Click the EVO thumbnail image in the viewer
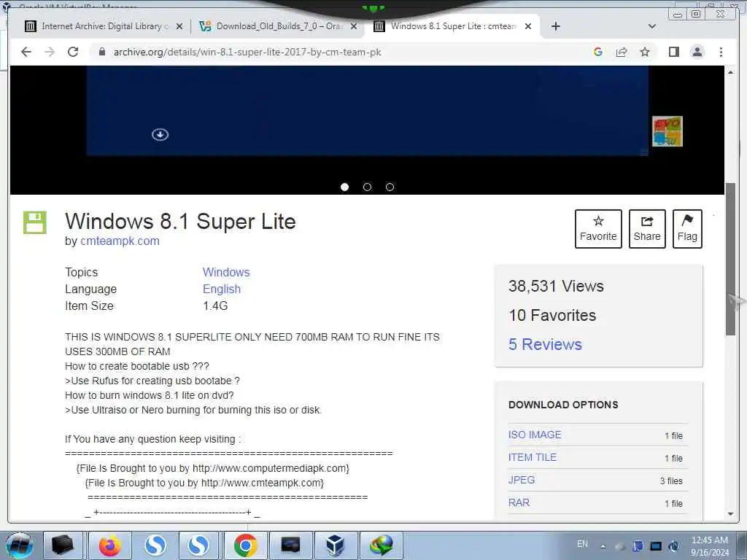Screen dimensions: 747x560 [667, 131]
